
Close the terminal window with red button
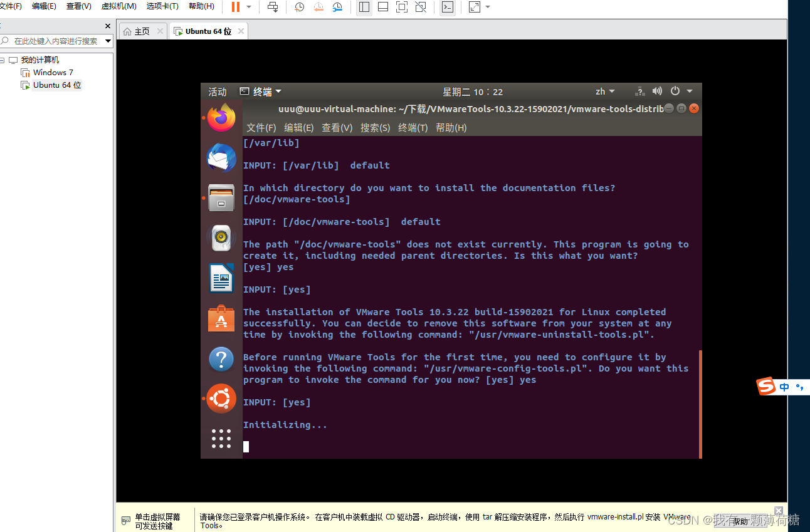(694, 108)
